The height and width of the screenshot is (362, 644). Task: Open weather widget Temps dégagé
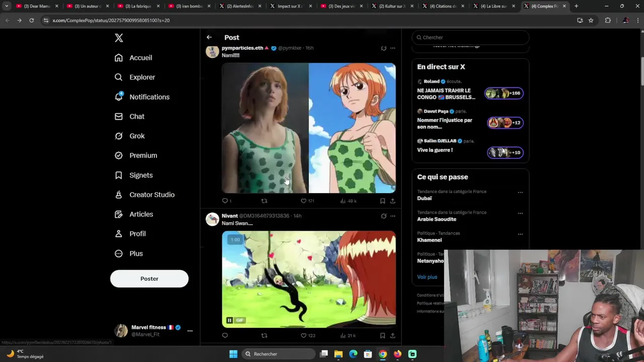[25, 354]
